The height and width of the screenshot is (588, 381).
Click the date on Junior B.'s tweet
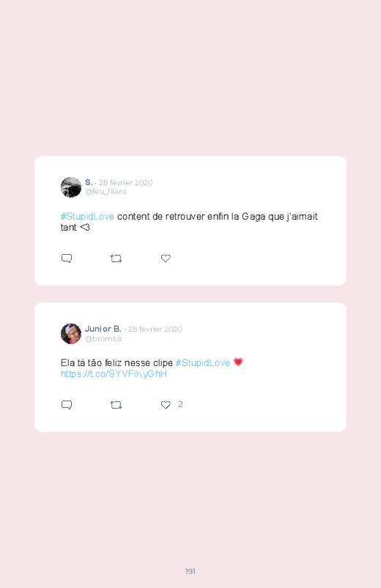click(155, 330)
